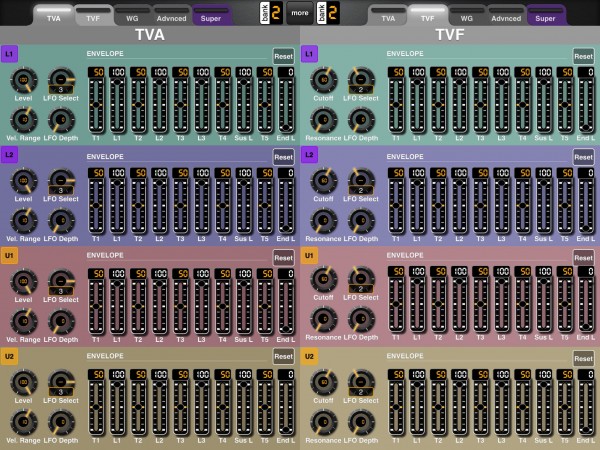The image size is (600, 450).
Task: Click the TVF L1 LFO Depth knob
Action: (x=361, y=120)
